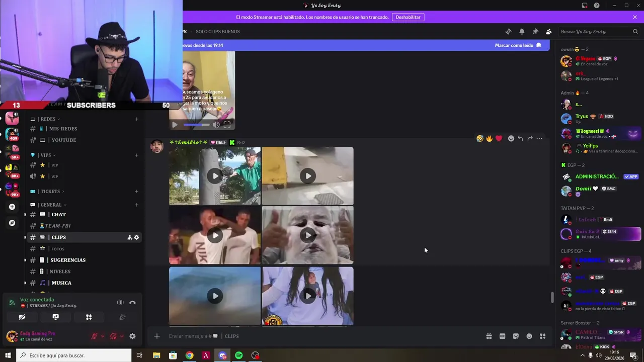Viewport: 644px width, 362px height.
Task: Open notification settings bell icon
Action: point(522,31)
